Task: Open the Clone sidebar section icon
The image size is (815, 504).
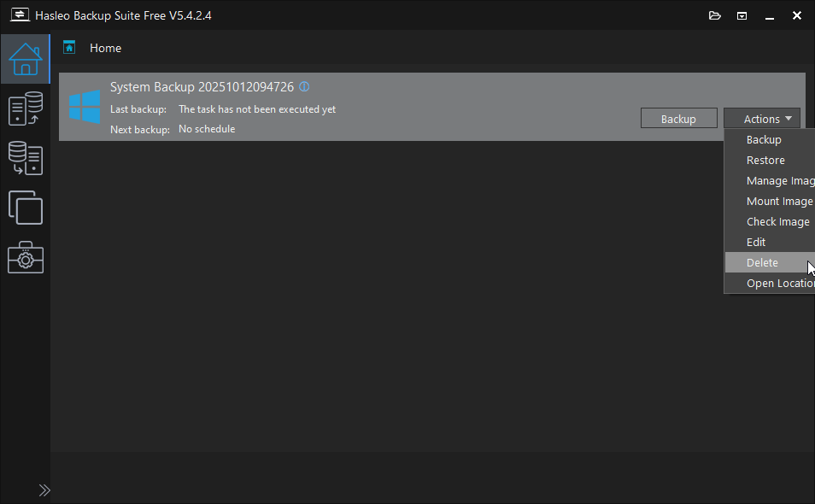Action: [25, 208]
